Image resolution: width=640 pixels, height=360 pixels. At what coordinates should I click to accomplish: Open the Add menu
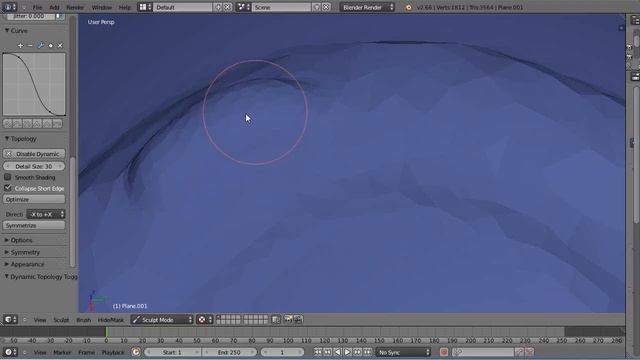point(54,7)
